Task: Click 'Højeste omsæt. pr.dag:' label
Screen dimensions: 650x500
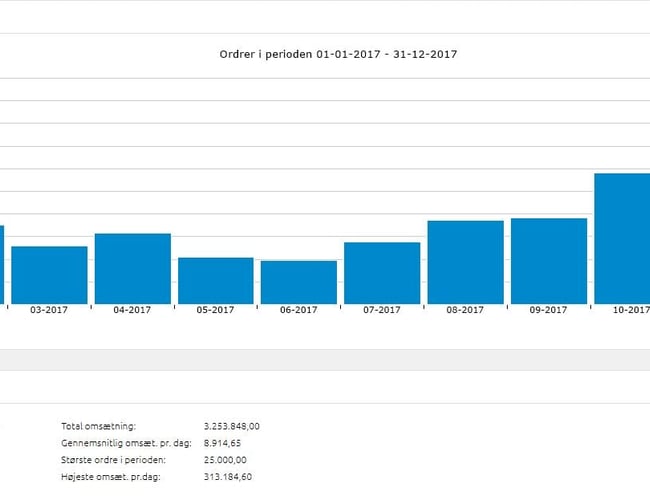Action: [111, 477]
